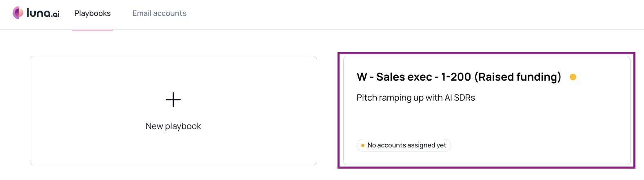Viewport: 644px width, 180px height.
Task: Click the plus icon to add playbook
Action: [173, 100]
